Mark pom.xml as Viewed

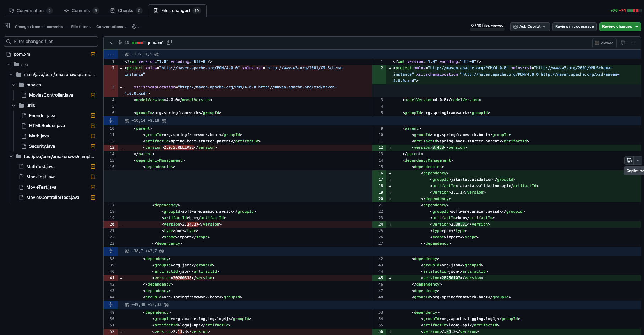604,43
